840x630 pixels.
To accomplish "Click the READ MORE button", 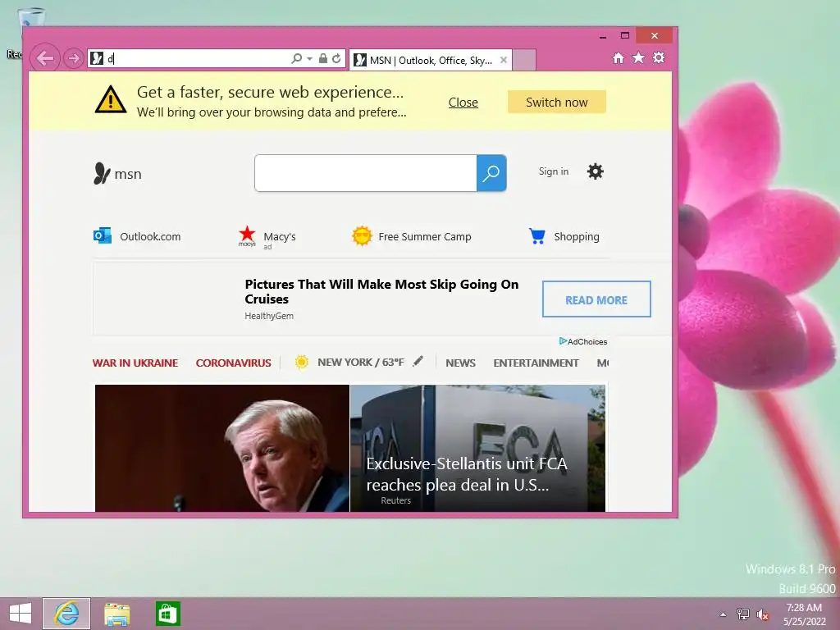I will 596,299.
